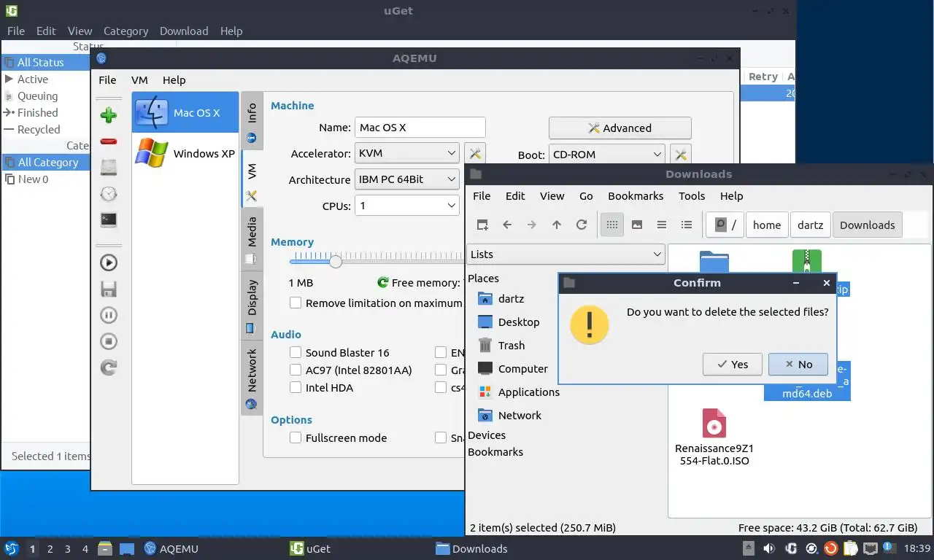Image resolution: width=934 pixels, height=560 pixels.
Task: Click the reset VM arrow icon in AQEMU
Action: pyautogui.click(x=109, y=367)
